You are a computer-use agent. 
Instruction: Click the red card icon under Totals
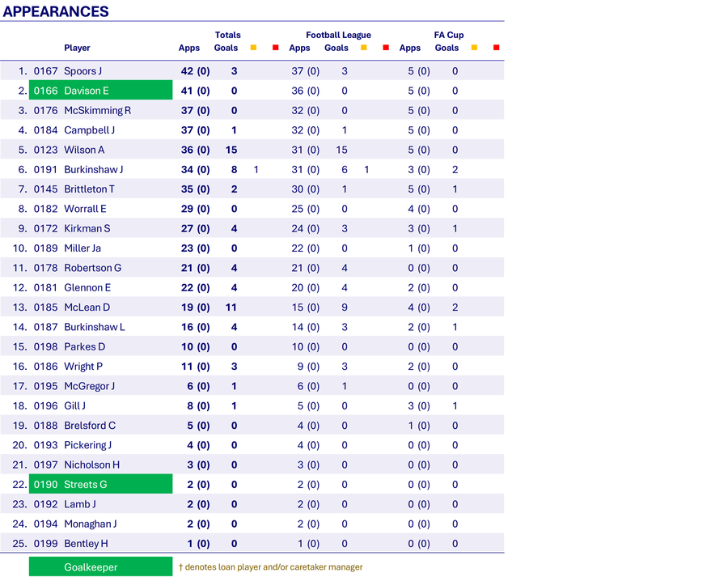coord(275,48)
